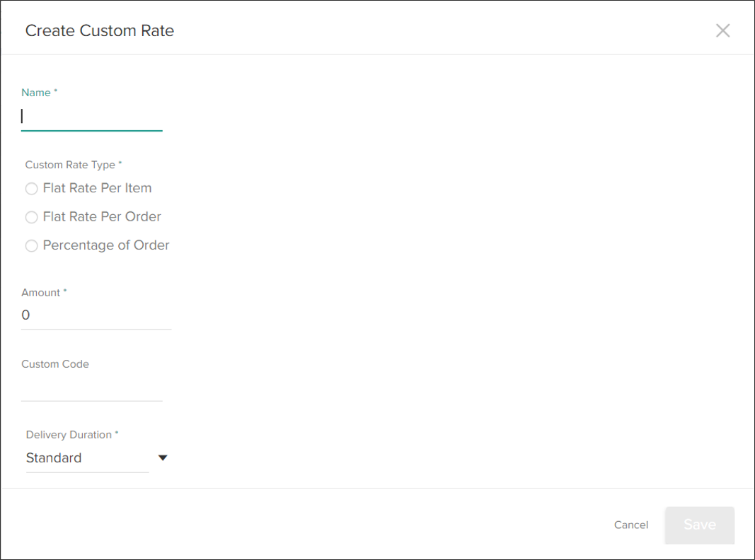Click the Cancel button

(630, 525)
